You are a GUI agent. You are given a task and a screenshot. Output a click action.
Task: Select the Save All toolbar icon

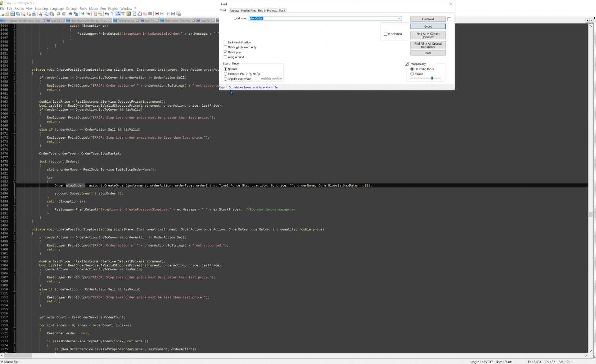coord(18,14)
